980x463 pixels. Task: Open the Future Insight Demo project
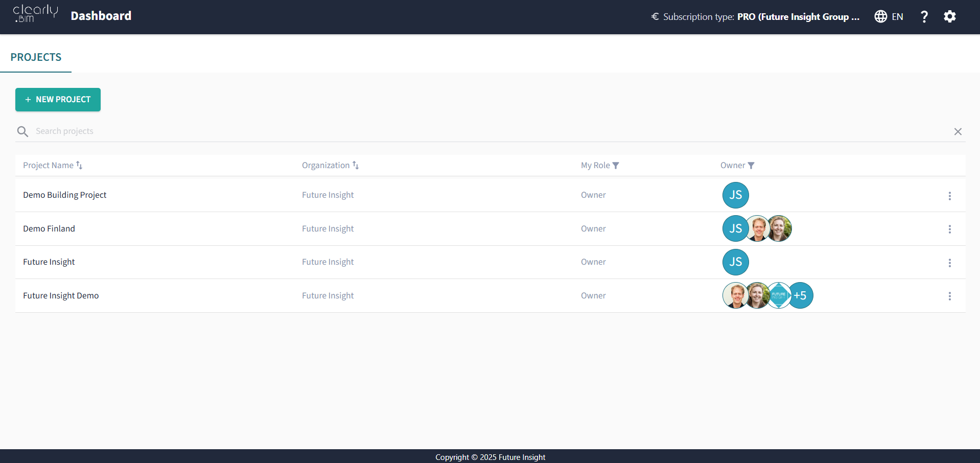61,295
